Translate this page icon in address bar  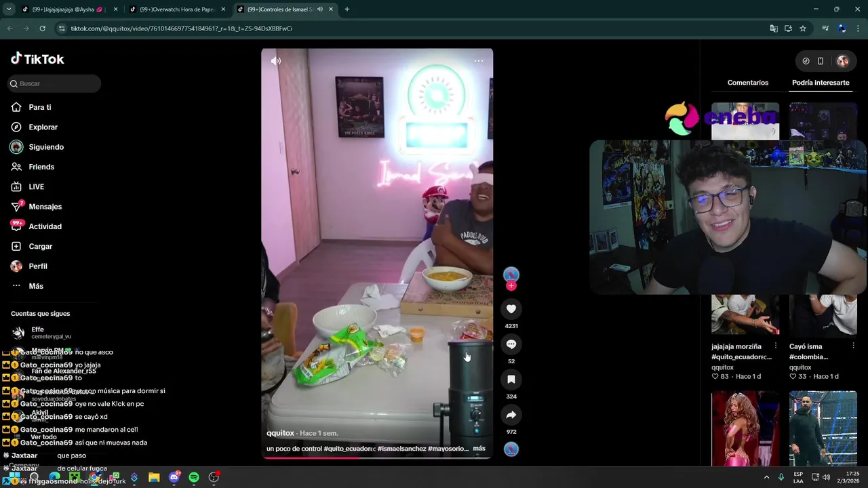774,28
